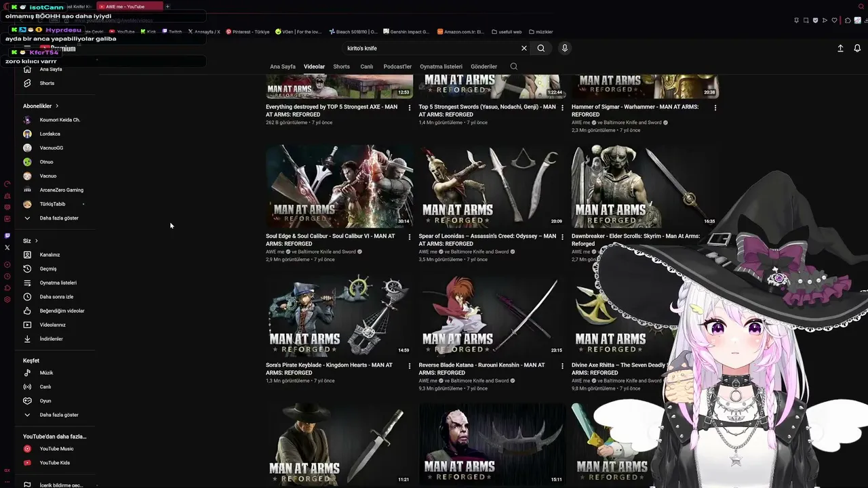This screenshot has height=488, width=868.
Task: Open the Gönderiler channel tab
Action: coord(484,66)
